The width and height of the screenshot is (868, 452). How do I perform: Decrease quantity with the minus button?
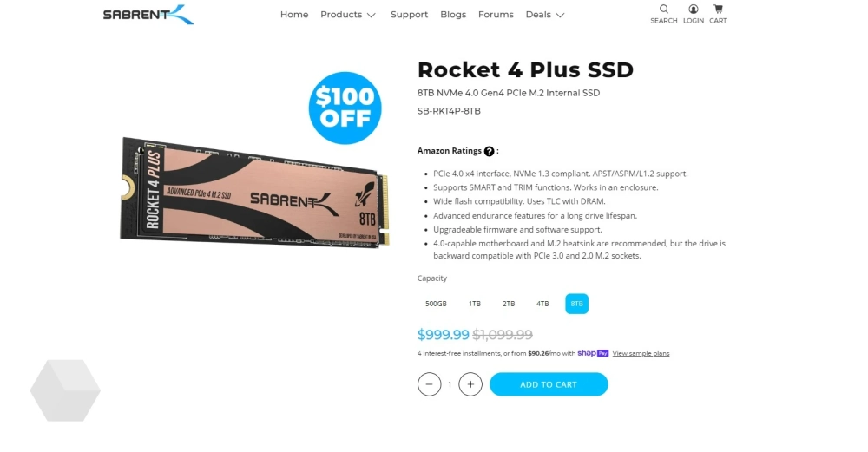[429, 384]
